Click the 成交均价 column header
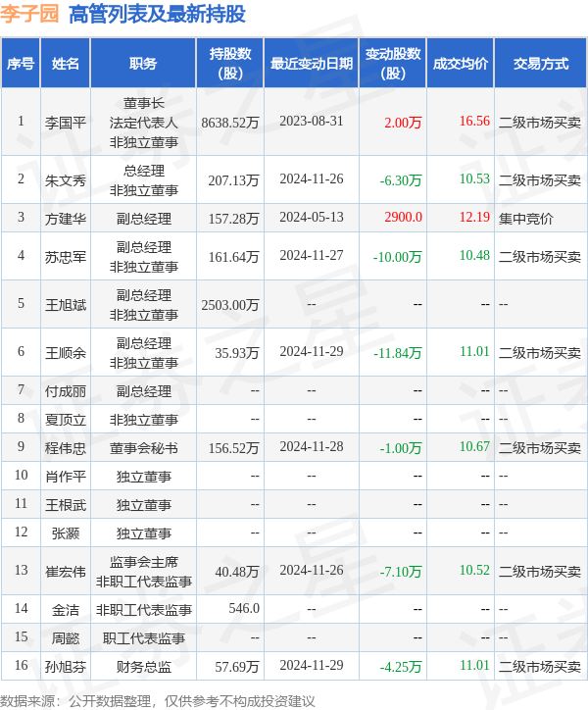The image size is (588, 710). (461, 64)
